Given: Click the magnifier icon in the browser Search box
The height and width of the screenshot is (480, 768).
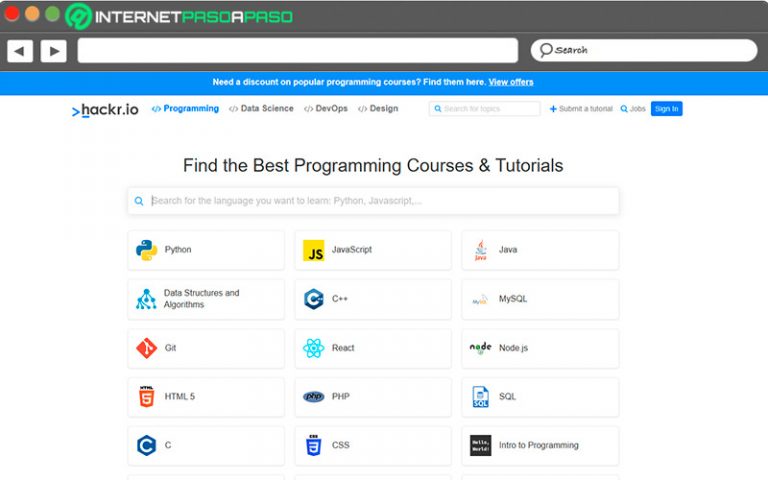Looking at the screenshot, I should pos(546,50).
